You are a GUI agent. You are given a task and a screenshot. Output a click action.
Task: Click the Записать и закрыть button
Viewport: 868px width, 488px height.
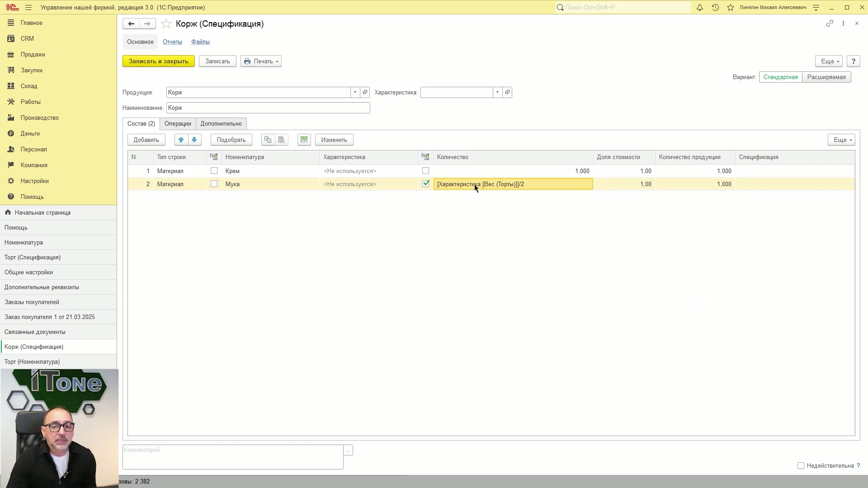pos(159,61)
